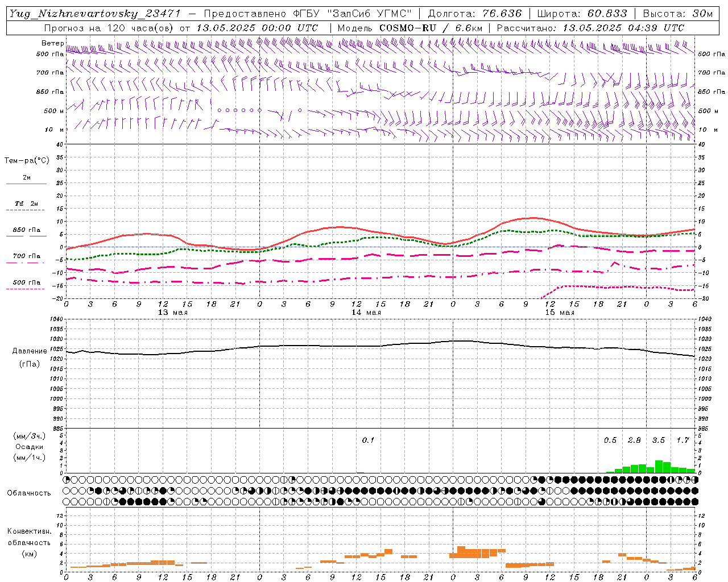Click the 'Высота: 30м' header field
The width and height of the screenshot is (728, 582).
click(677, 14)
